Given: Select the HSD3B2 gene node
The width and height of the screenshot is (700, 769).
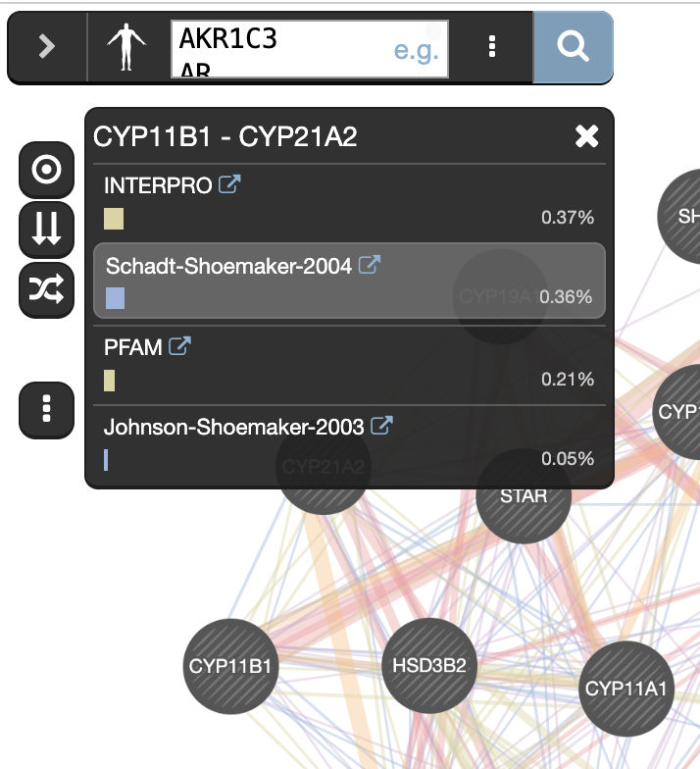Looking at the screenshot, I should pos(428,666).
